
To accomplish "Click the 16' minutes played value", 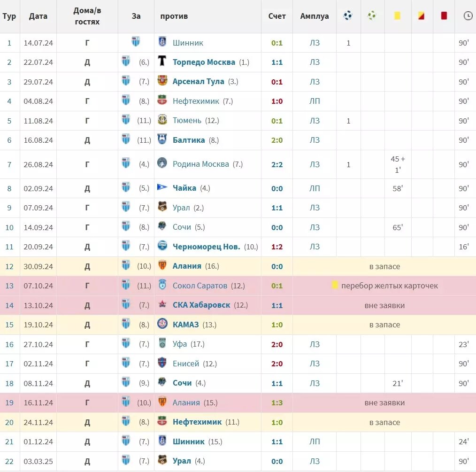I will pyautogui.click(x=463, y=247).
